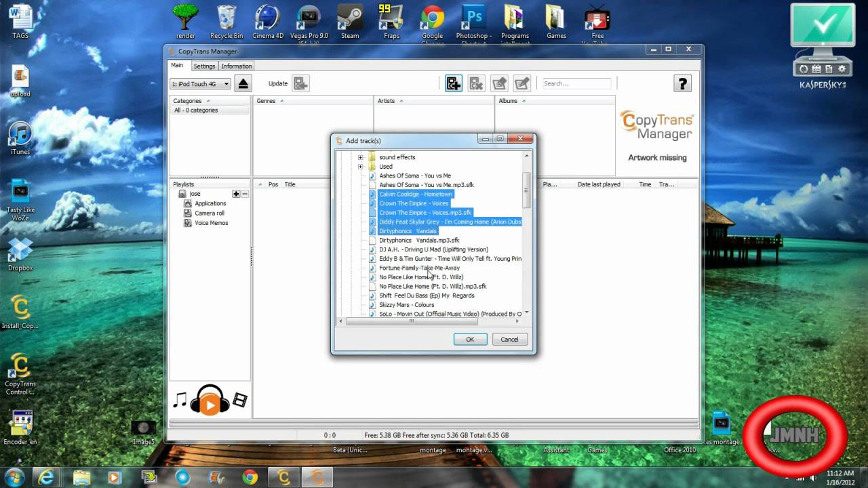This screenshot has width=868, height=488.
Task: Select All - 0 categories row
Action: pos(210,110)
